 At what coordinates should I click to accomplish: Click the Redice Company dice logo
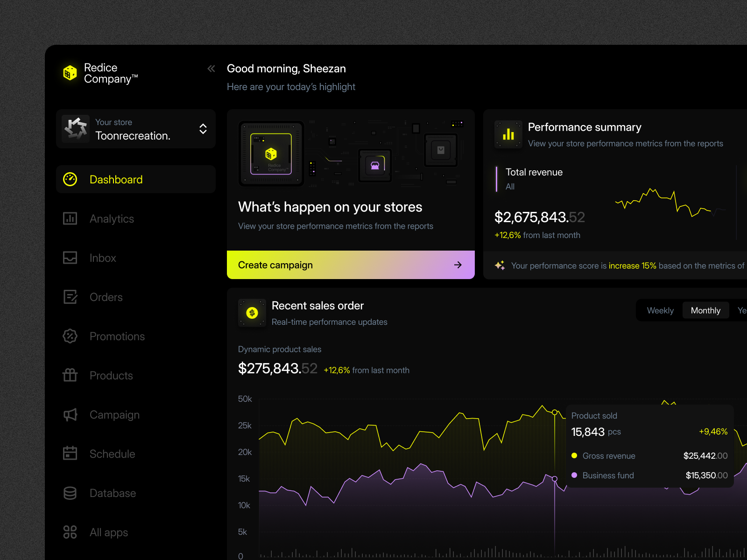click(x=70, y=73)
